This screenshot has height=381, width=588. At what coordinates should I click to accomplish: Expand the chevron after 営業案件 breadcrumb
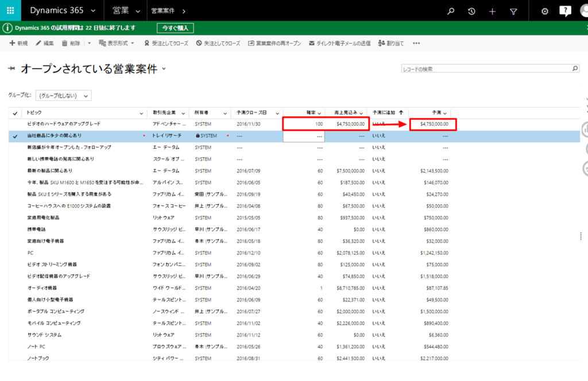pos(184,11)
